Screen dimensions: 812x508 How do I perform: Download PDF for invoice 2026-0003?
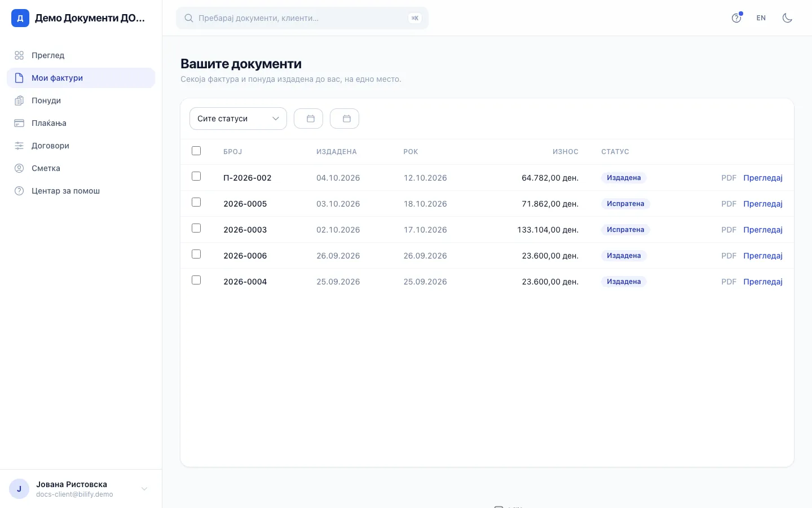[729, 230]
